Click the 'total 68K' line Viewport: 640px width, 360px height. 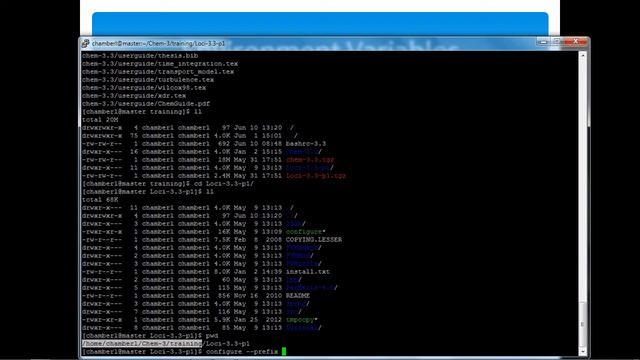coord(100,200)
